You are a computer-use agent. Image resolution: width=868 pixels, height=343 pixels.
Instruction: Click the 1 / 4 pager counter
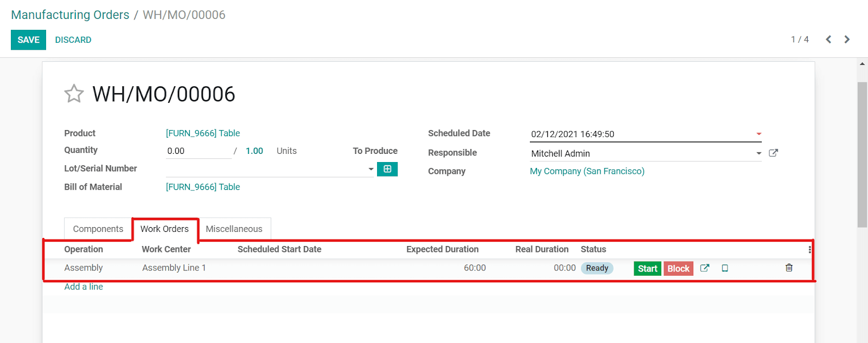pyautogui.click(x=800, y=40)
